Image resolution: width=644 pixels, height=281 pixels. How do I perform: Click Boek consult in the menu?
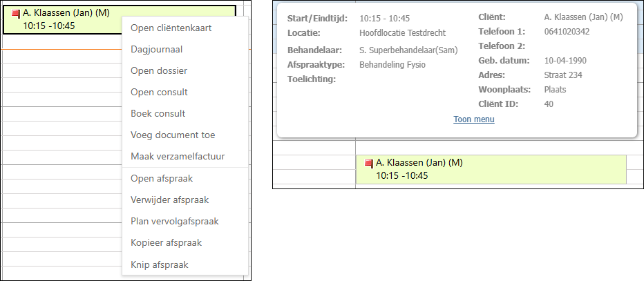click(x=158, y=114)
